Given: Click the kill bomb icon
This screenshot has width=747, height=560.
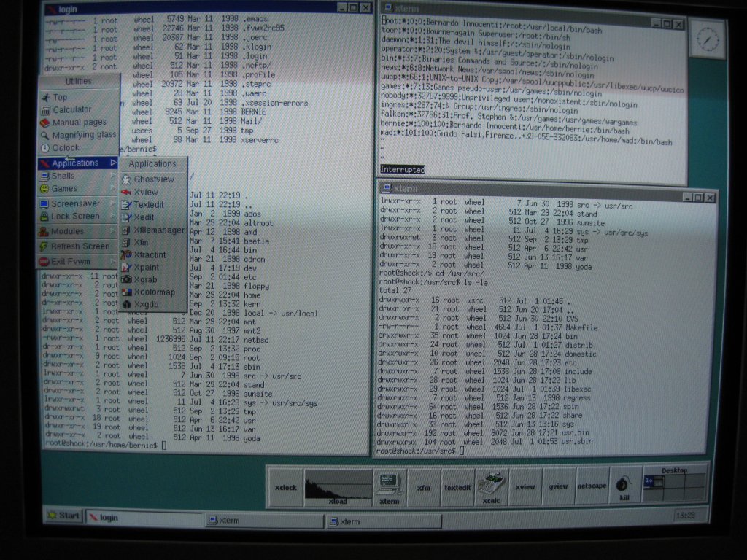Looking at the screenshot, I should coord(624,487).
